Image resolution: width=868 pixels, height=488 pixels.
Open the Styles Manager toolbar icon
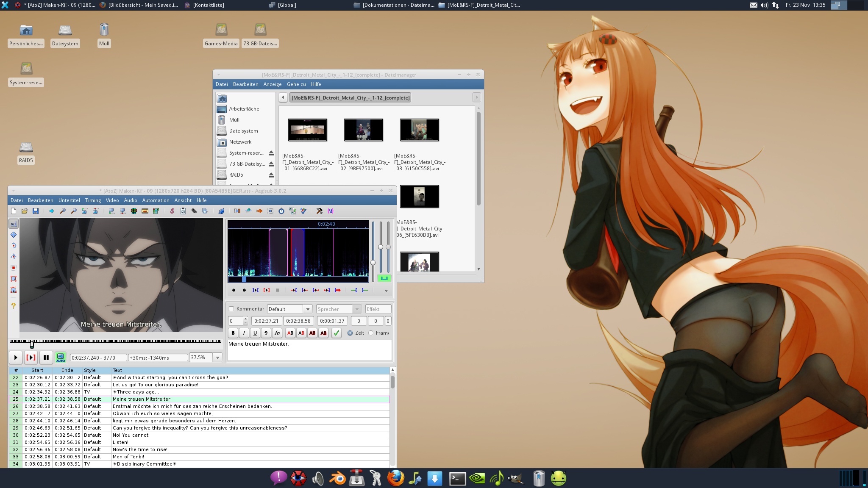[x=172, y=211]
